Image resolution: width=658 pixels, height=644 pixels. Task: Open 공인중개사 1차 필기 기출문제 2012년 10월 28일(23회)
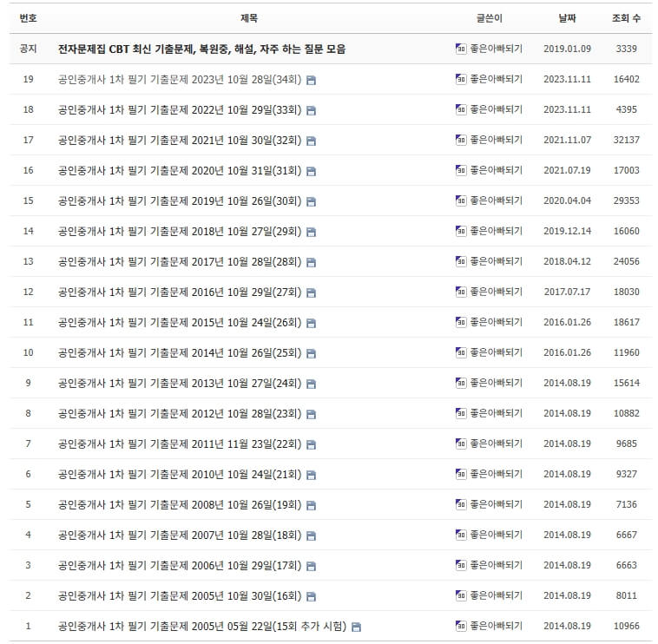click(180, 414)
